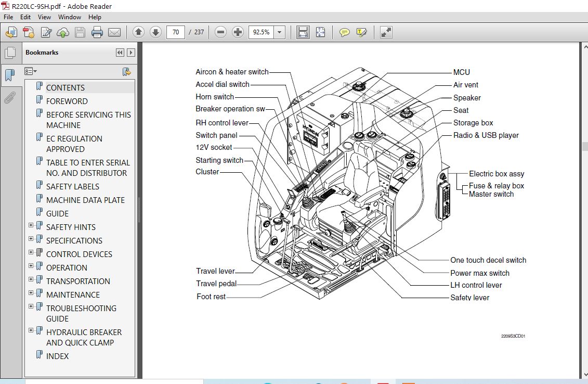The width and height of the screenshot is (588, 384).
Task: Go to previous page with up arrow
Action: tap(138, 32)
